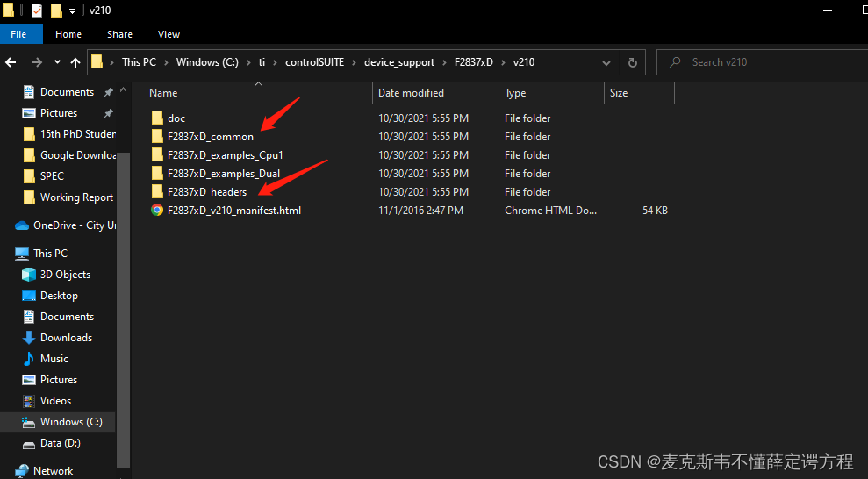
Task: Open the recent locations dropdown arrow
Action: pos(57,62)
